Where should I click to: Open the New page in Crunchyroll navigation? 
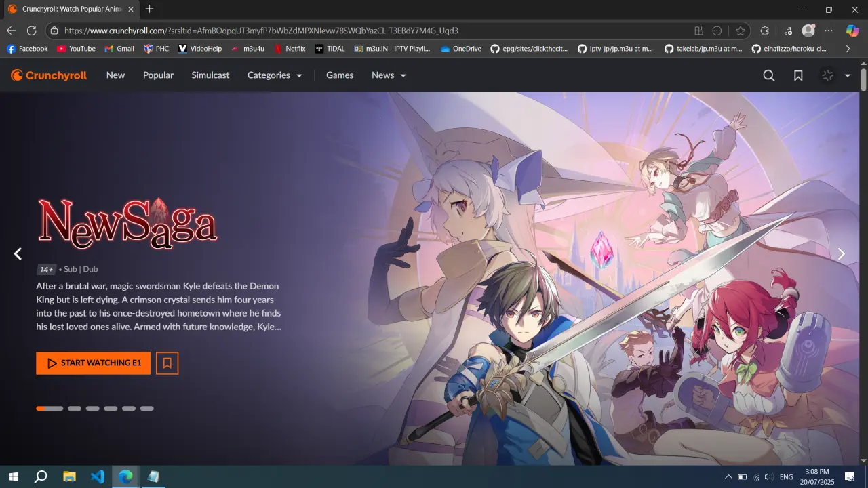115,75
